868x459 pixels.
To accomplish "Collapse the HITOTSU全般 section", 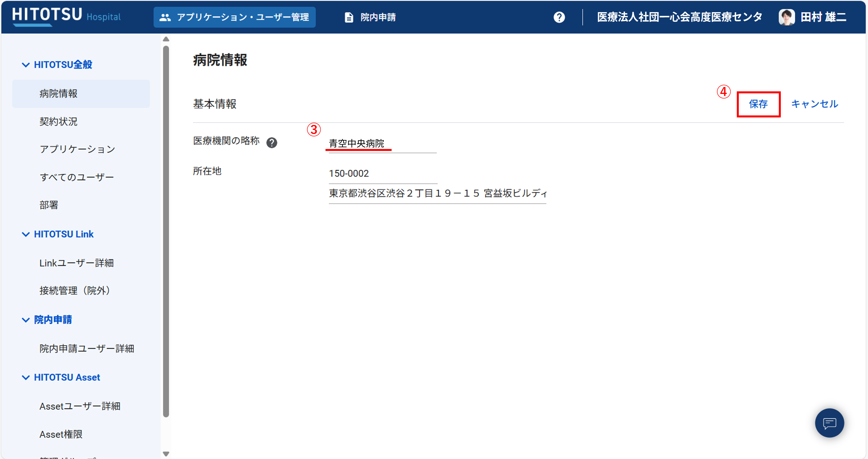I will 26,65.
